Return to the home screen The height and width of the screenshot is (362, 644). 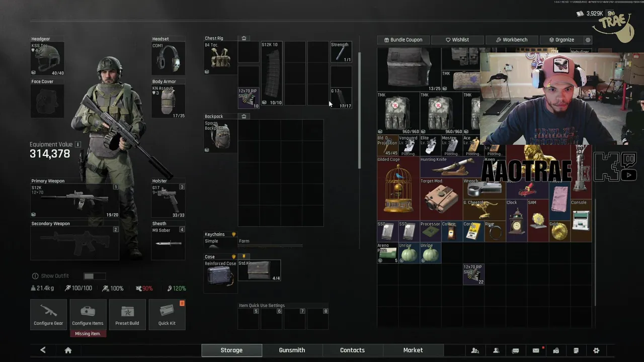tap(68, 350)
